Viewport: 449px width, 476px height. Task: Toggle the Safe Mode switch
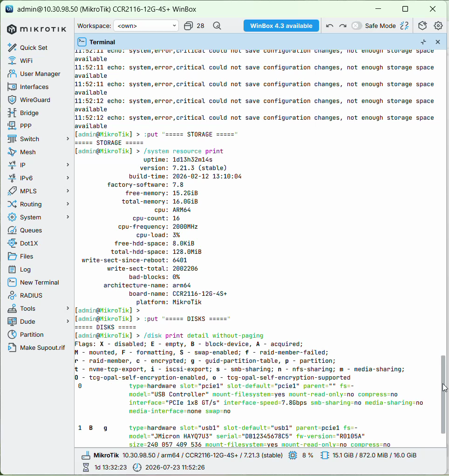356,26
